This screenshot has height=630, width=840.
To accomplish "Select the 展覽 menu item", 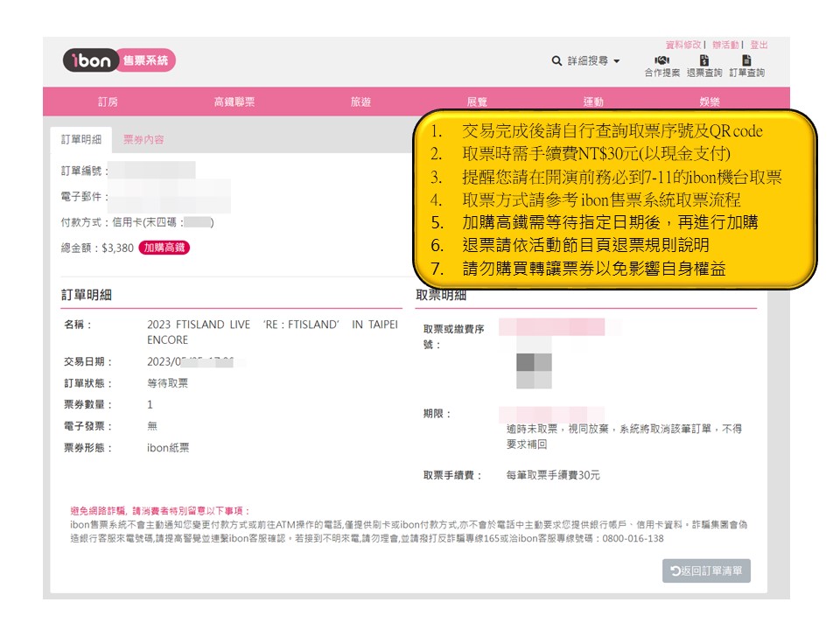I will pos(477,101).
